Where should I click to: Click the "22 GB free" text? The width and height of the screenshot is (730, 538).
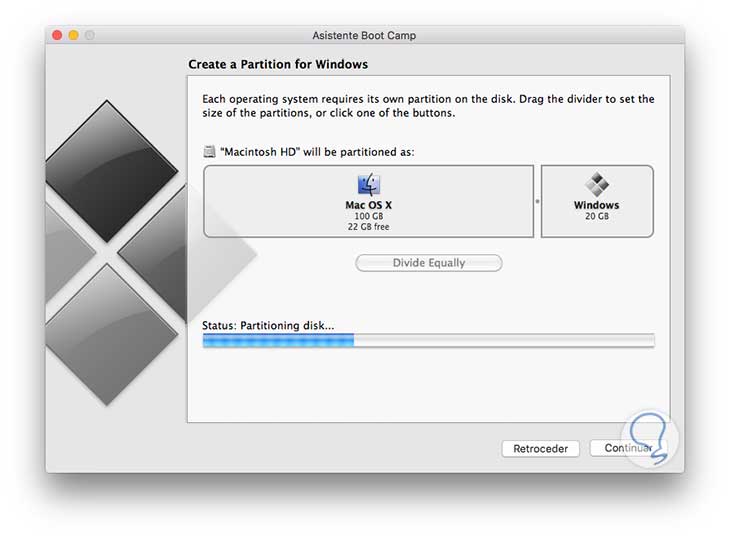coord(368,227)
